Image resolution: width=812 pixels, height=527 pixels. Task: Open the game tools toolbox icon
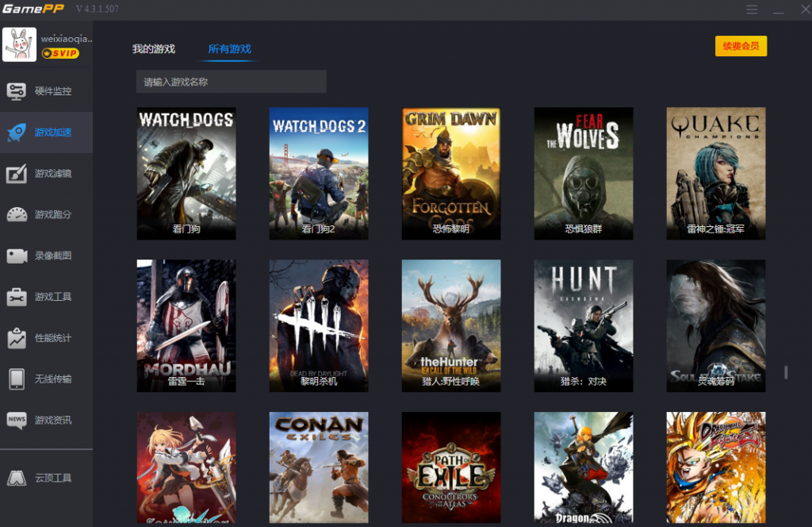coord(17,297)
